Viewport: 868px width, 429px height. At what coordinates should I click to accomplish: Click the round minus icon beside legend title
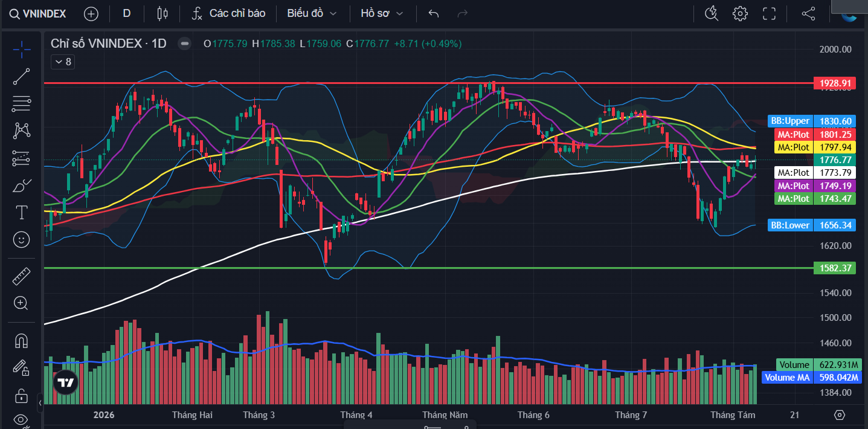tap(185, 44)
